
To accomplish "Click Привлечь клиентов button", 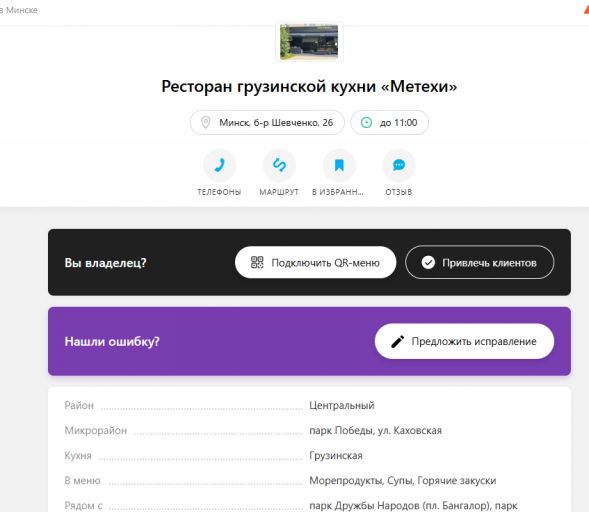I will pos(479,262).
